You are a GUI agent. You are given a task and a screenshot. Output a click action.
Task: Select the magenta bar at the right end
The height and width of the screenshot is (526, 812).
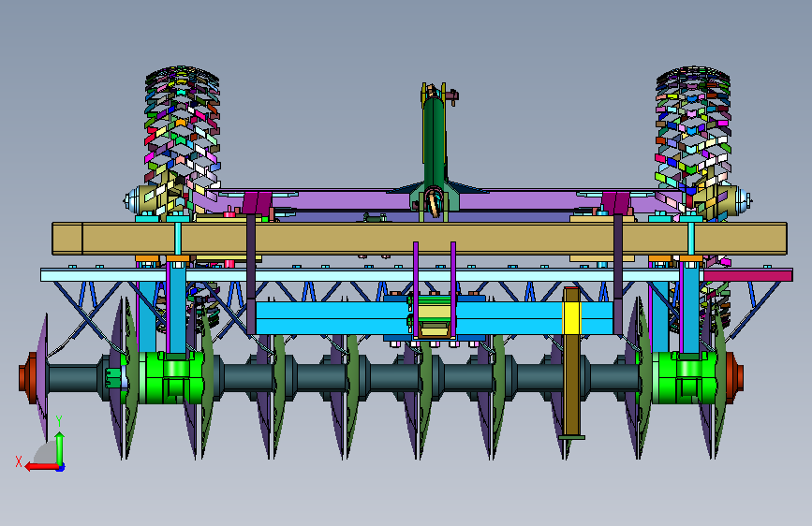click(x=747, y=275)
